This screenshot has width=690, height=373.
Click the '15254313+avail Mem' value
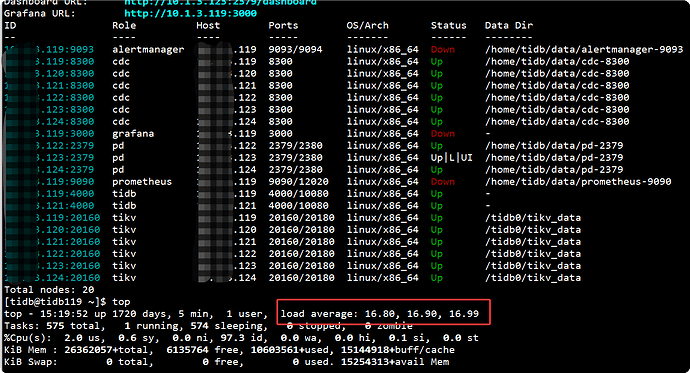tap(395, 362)
